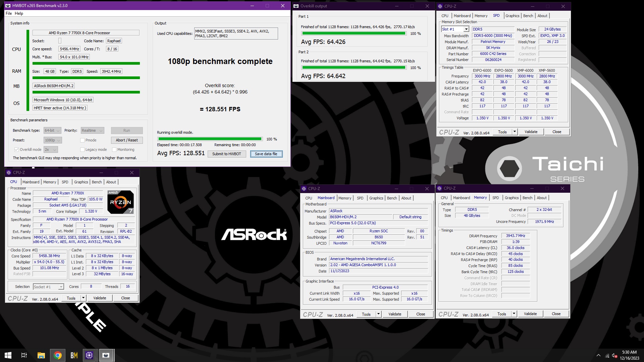Screen dimensions: 644x362
Task: Open Start menu Windows logo
Action: 8,355
